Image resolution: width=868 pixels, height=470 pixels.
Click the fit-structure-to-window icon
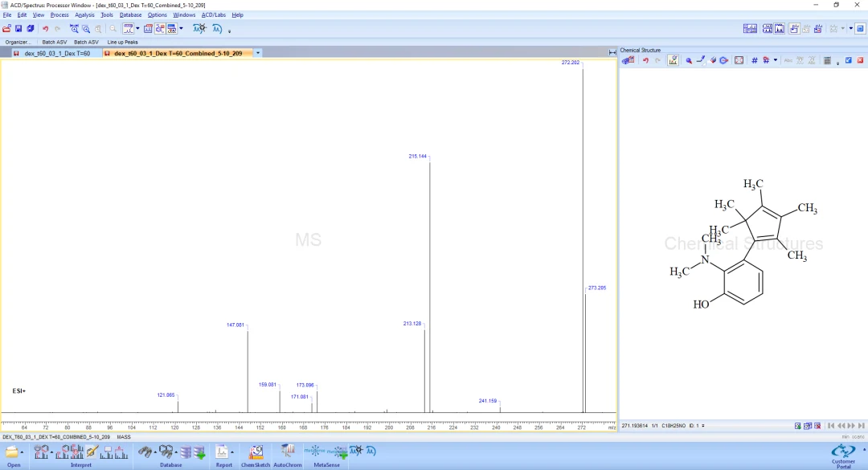point(739,60)
